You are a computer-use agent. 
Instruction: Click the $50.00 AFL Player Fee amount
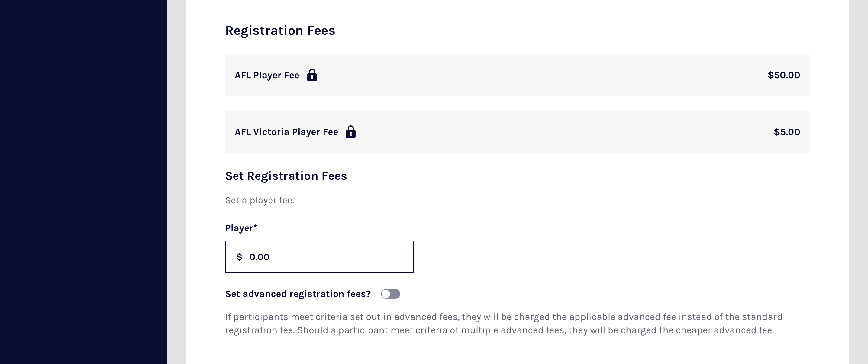(783, 75)
